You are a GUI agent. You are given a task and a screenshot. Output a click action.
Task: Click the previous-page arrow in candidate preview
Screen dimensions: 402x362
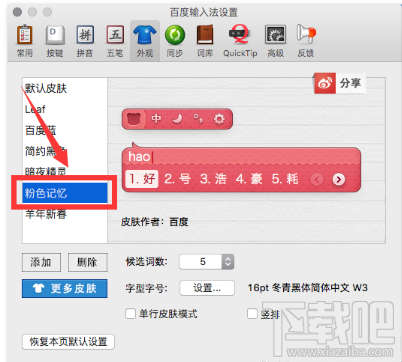pos(317,180)
